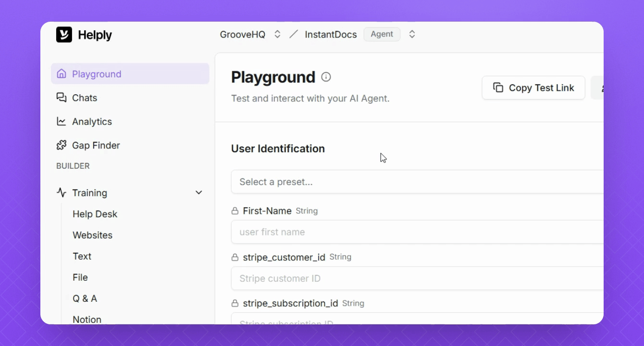Click the stripe_subscription_id field label

coord(290,303)
